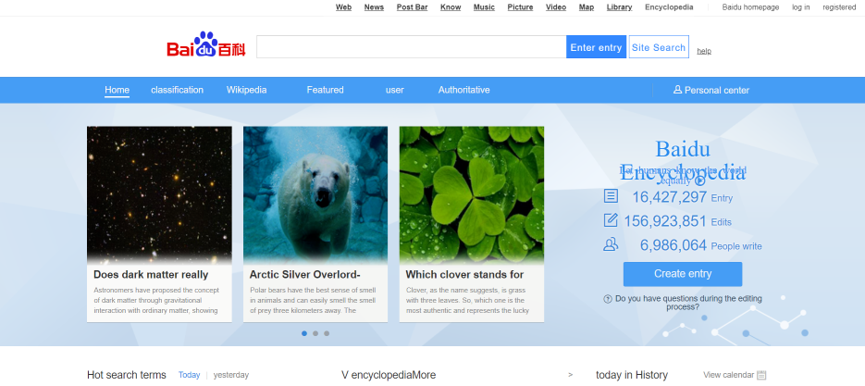Screen dimensions: 865x386
Task: Go to Baidu homepage link
Action: coord(751,7)
